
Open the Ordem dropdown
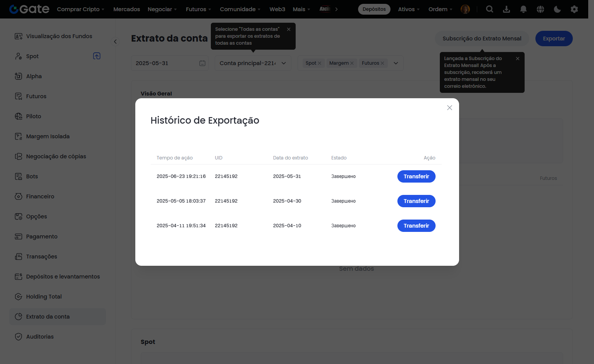[441, 9]
